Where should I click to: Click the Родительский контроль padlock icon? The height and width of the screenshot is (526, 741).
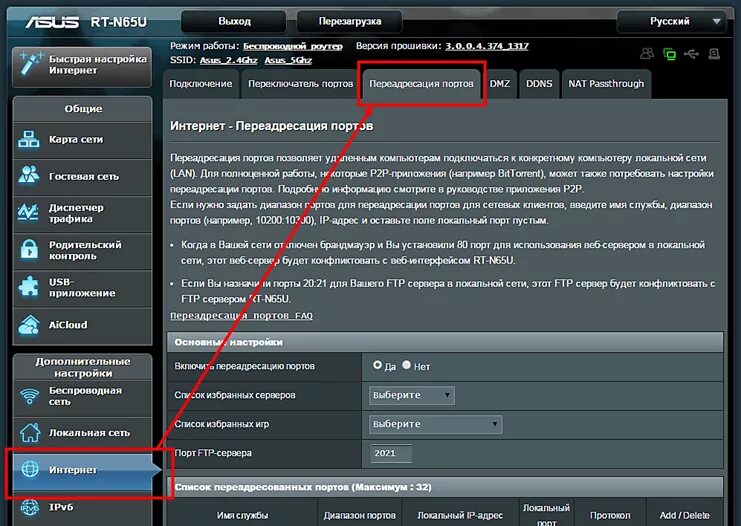point(29,249)
